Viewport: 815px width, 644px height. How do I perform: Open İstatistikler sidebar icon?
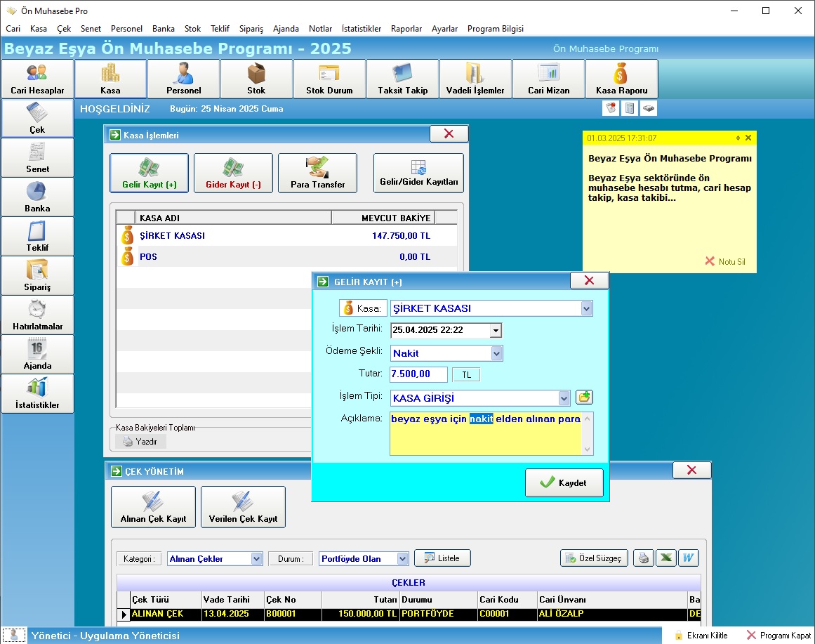(x=37, y=393)
